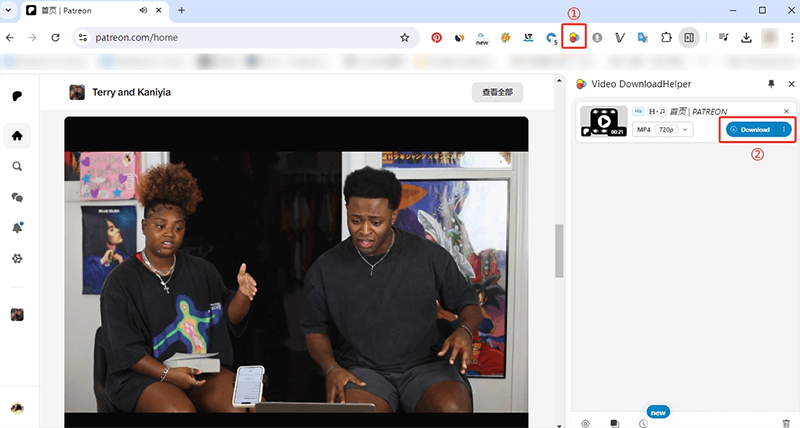Expand the MP4 720p quality dropdown
This screenshot has width=800, height=428.
click(x=663, y=130)
